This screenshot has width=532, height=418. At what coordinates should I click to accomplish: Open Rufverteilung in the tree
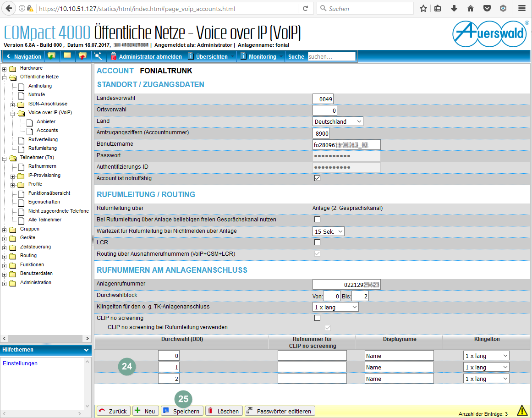(x=43, y=139)
